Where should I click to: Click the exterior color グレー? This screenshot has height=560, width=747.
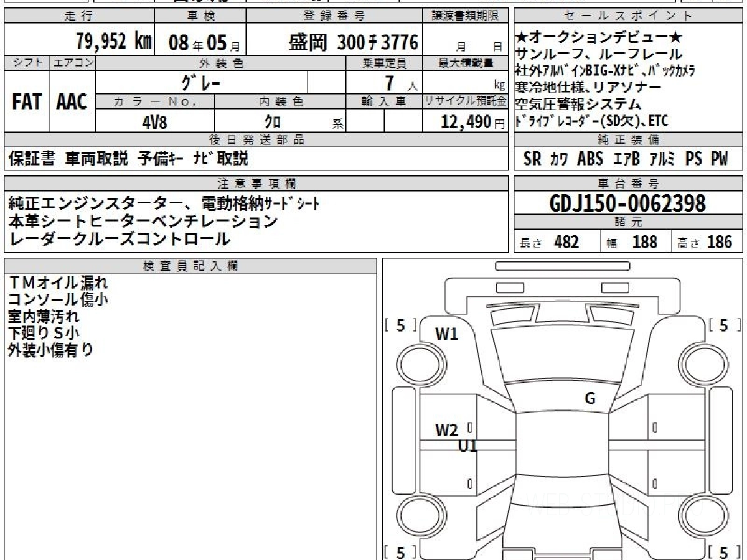pos(201,82)
